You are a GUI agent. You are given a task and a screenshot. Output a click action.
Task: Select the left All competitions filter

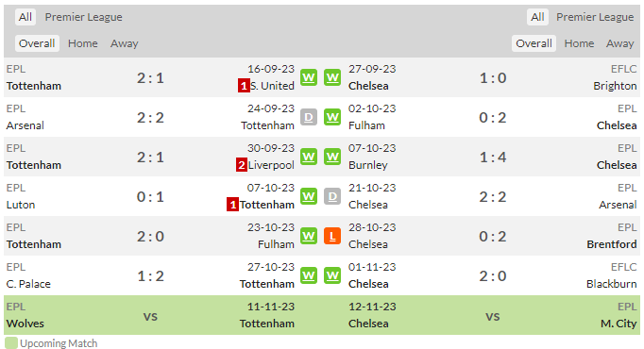point(25,17)
